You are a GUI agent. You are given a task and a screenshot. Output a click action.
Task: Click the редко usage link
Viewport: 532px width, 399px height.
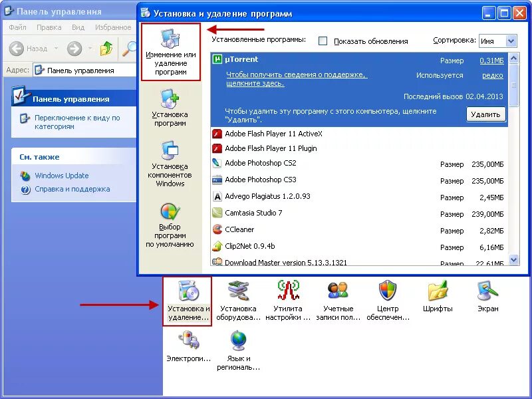pos(493,75)
